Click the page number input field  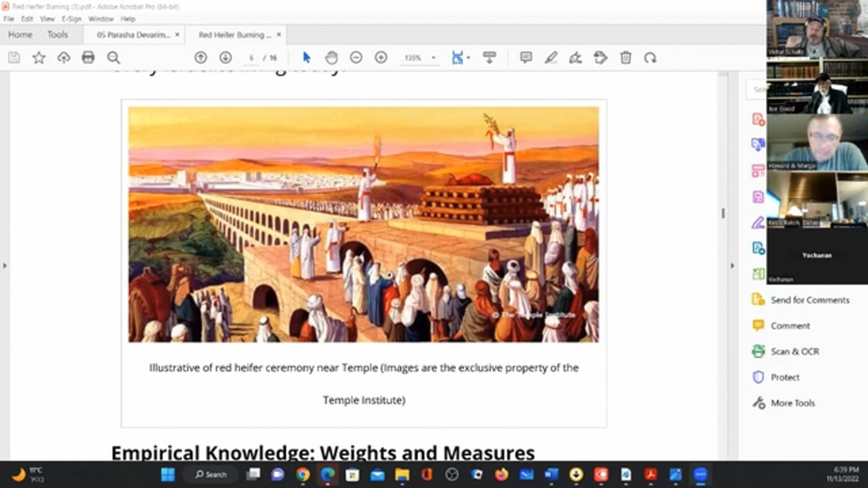251,58
